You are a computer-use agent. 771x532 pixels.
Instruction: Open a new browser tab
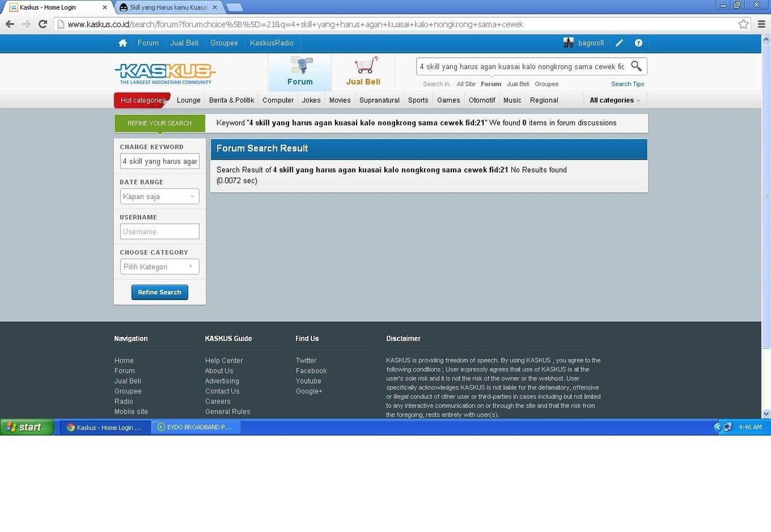[234, 7]
